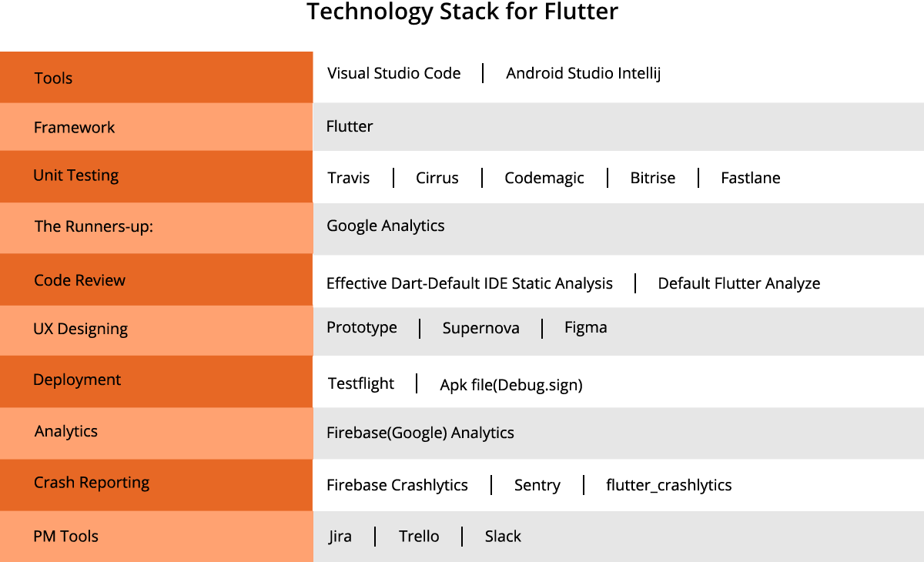The image size is (924, 562).
Task: Click Android Studio Intellij text
Action: (x=583, y=73)
